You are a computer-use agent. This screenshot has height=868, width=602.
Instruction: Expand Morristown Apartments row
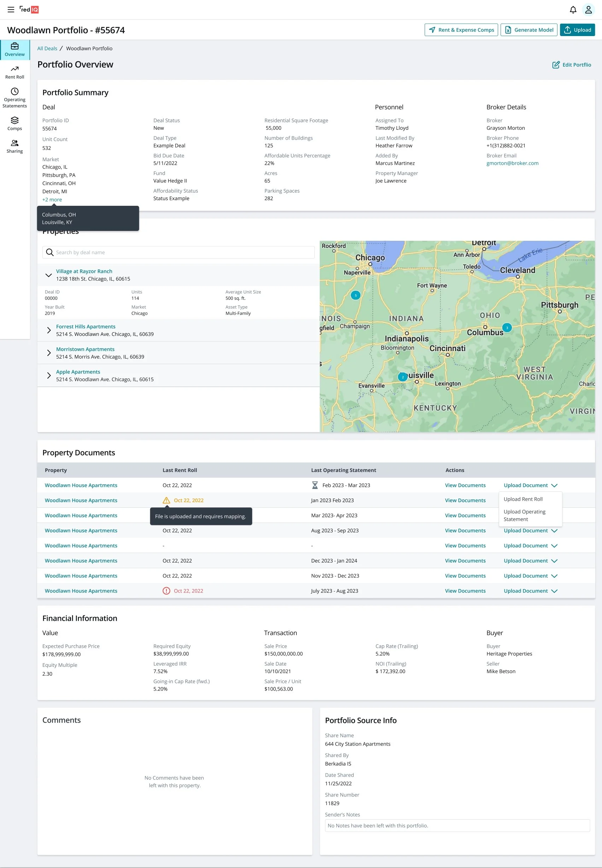[48, 353]
